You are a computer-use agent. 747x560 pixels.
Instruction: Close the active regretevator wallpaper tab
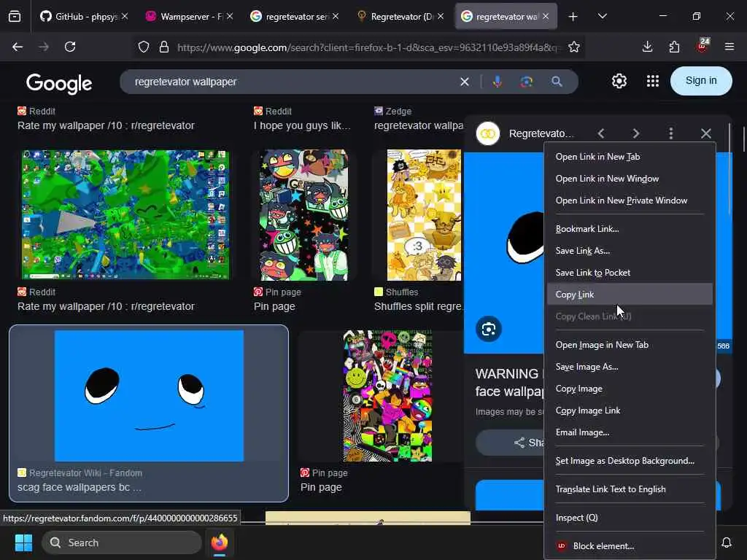[x=546, y=17]
